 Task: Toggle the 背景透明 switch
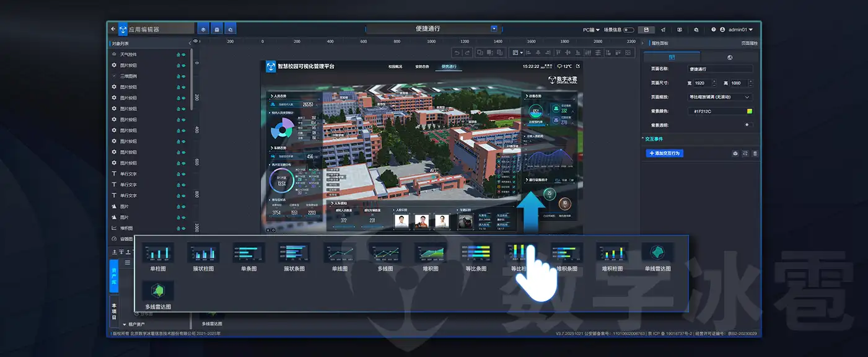(x=748, y=125)
